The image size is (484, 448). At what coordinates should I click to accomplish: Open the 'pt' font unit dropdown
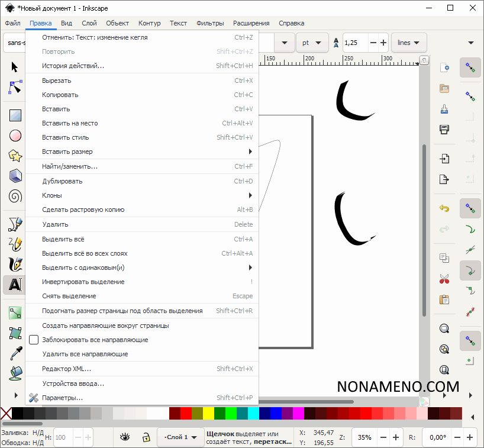(312, 43)
